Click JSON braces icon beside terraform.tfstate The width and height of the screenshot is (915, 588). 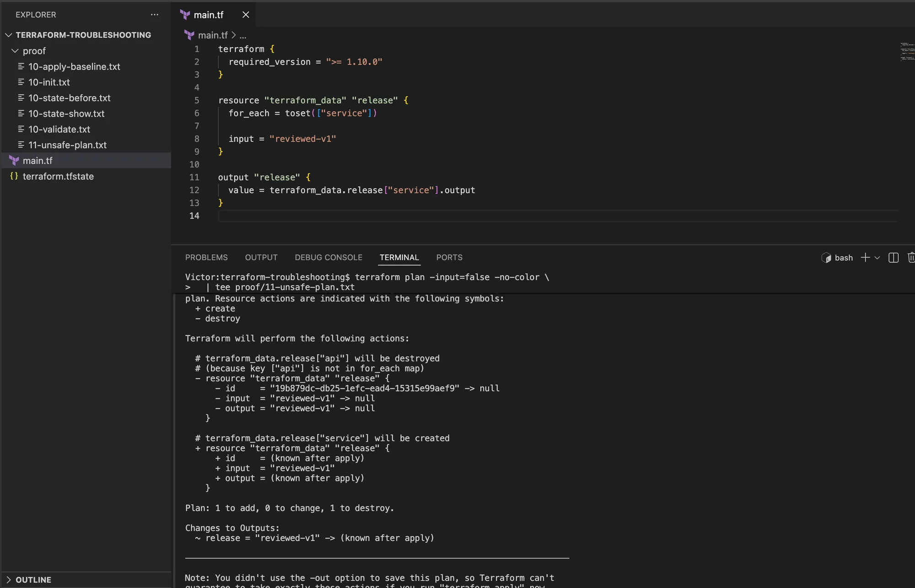tap(14, 176)
